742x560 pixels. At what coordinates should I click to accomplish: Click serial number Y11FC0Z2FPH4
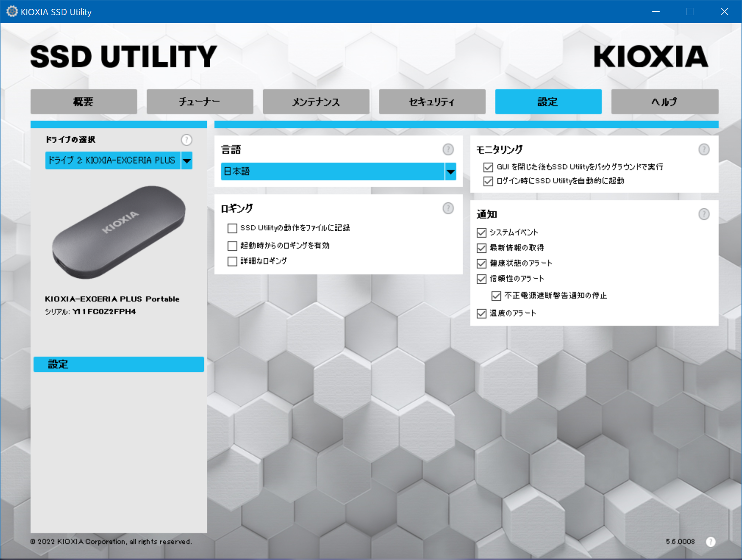pos(104,312)
